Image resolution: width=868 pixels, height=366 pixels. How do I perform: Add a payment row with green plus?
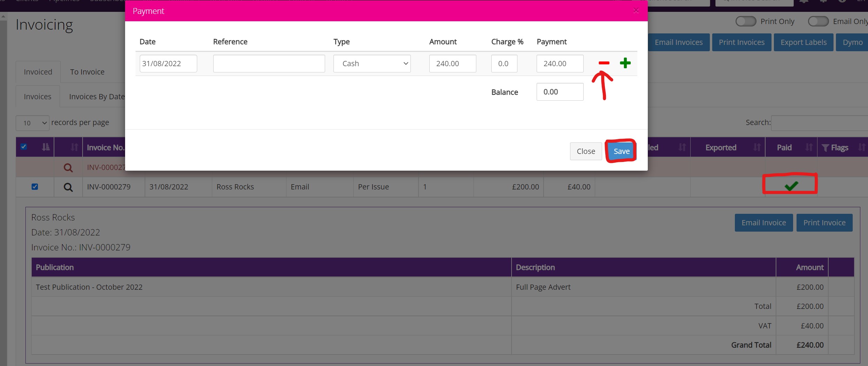pyautogui.click(x=625, y=63)
